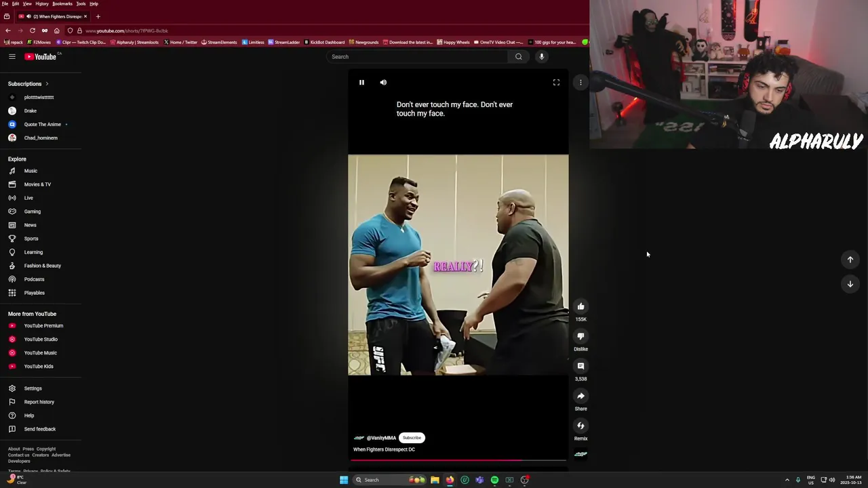Image resolution: width=868 pixels, height=488 pixels.
Task: Focus the YouTube search field
Action: coord(418,56)
